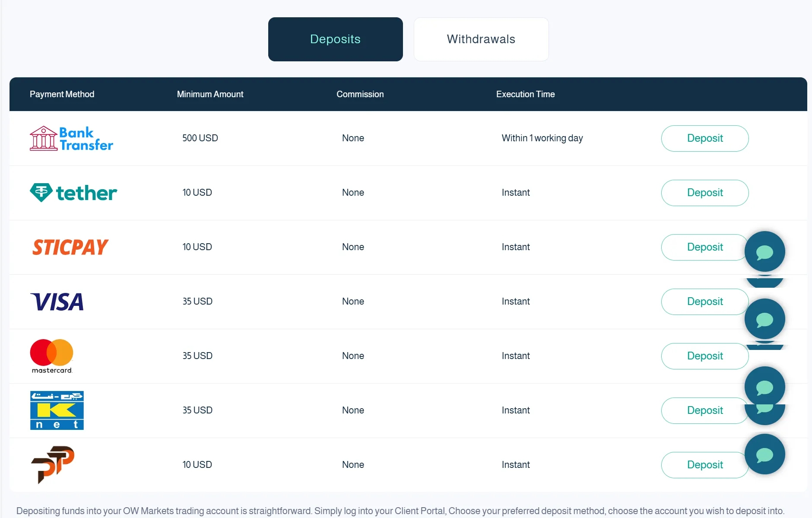The image size is (812, 518).
Task: Open the chat bubble beside the PP row
Action: [764, 454]
